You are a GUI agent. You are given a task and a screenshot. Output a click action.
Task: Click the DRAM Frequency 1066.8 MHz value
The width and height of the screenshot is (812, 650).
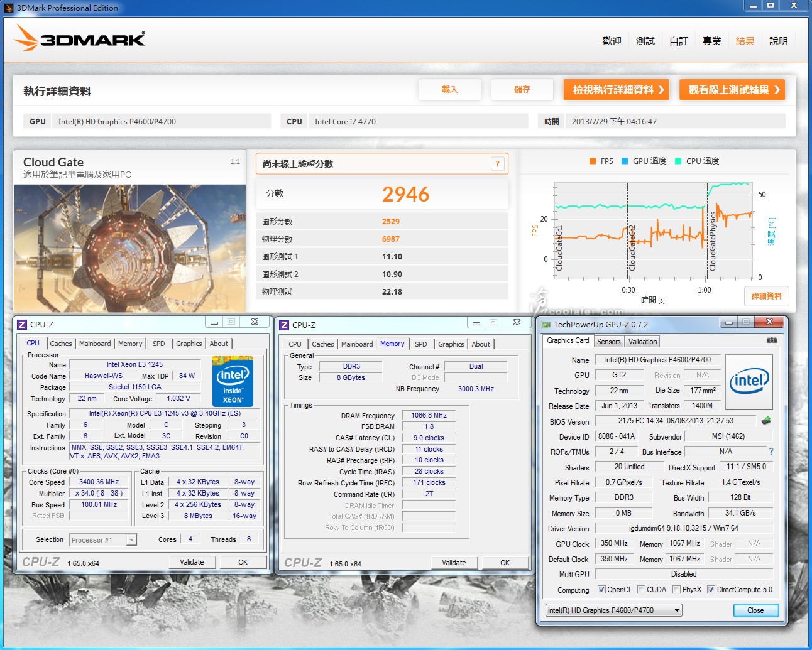[429, 416]
